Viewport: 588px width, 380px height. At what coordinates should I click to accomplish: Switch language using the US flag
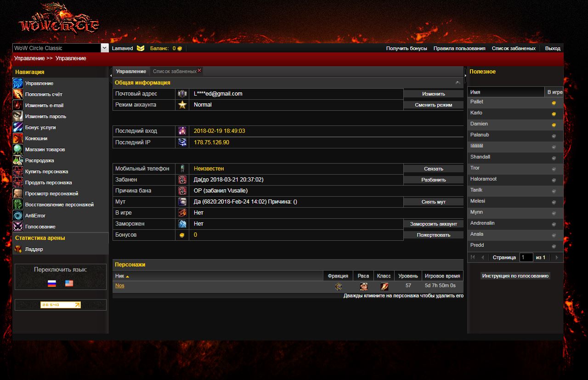[69, 284]
